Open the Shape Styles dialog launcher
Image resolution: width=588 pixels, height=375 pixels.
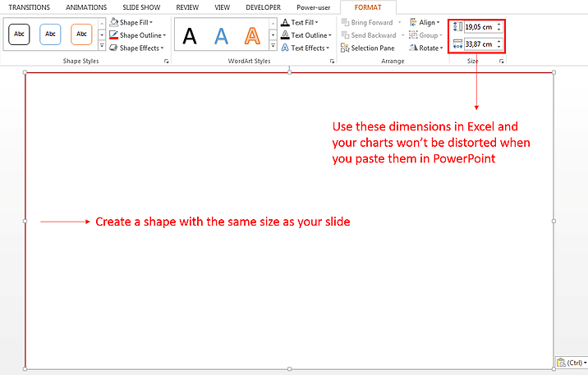pos(166,62)
